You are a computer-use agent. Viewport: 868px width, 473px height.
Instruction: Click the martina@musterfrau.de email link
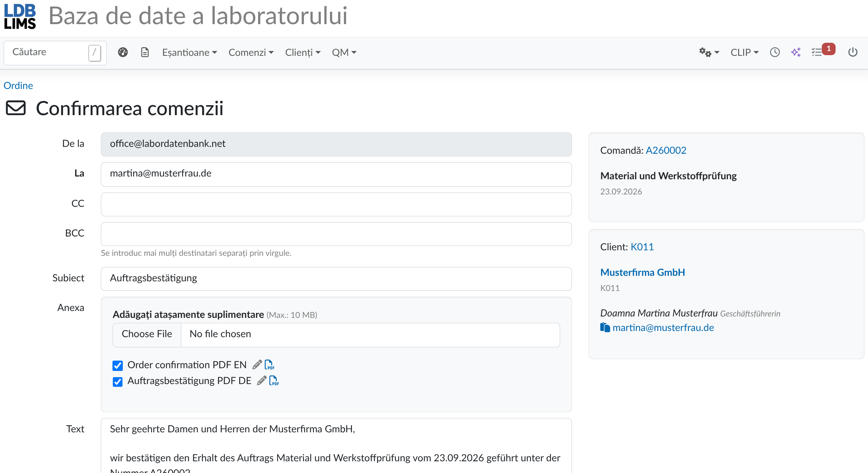point(663,328)
